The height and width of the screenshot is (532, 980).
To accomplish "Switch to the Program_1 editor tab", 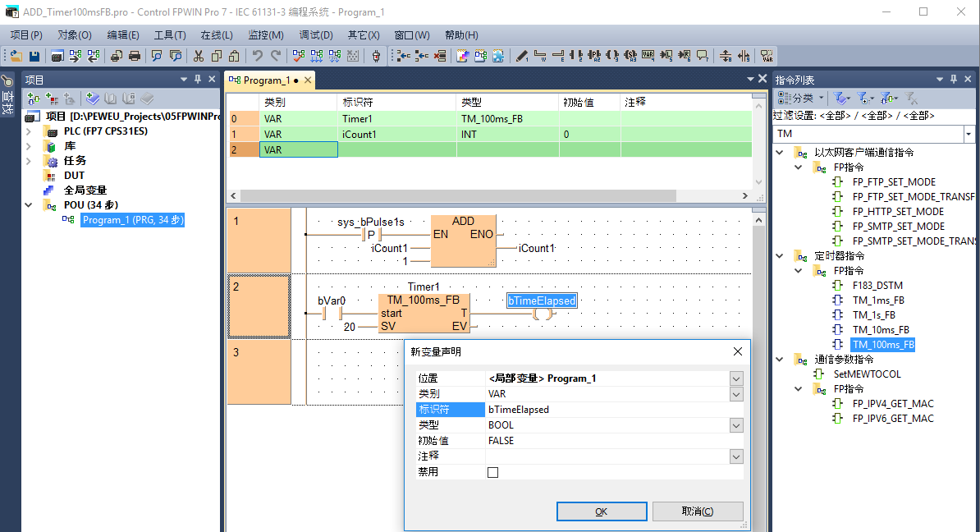I will (266, 80).
